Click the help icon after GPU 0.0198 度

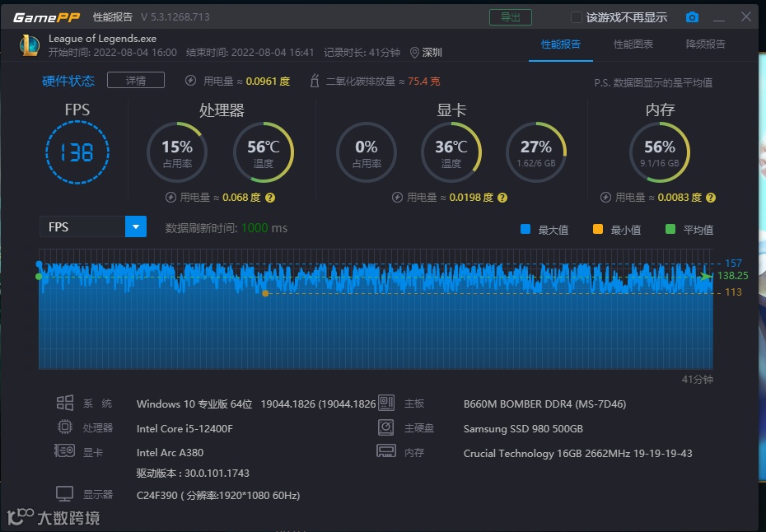[502, 198]
